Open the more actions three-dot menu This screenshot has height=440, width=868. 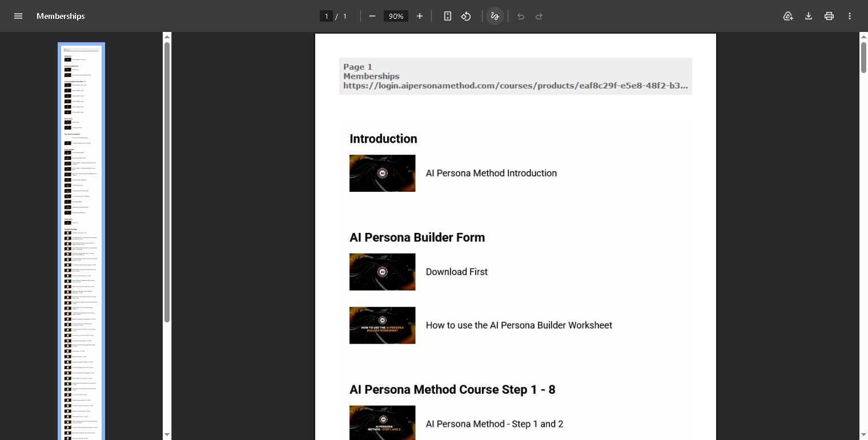tap(850, 16)
